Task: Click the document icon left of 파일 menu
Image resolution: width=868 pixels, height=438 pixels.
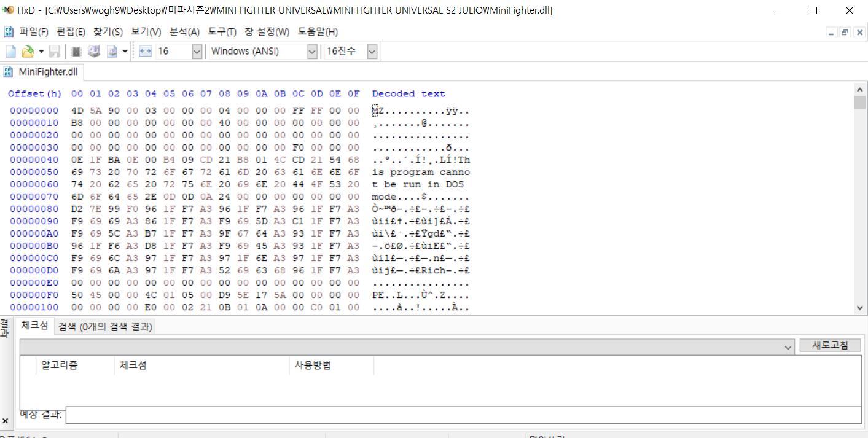Action: (9, 32)
